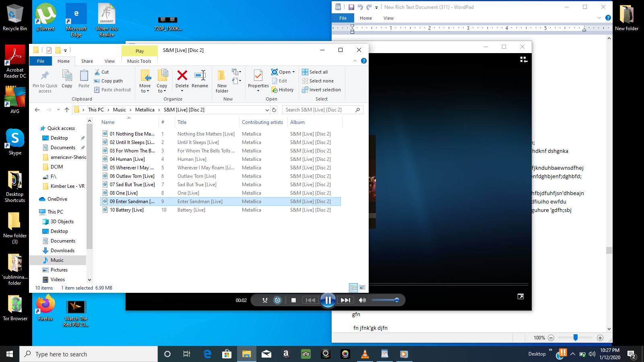The width and height of the screenshot is (644, 362).
Task: Mute the media player volume
Action: click(362, 300)
